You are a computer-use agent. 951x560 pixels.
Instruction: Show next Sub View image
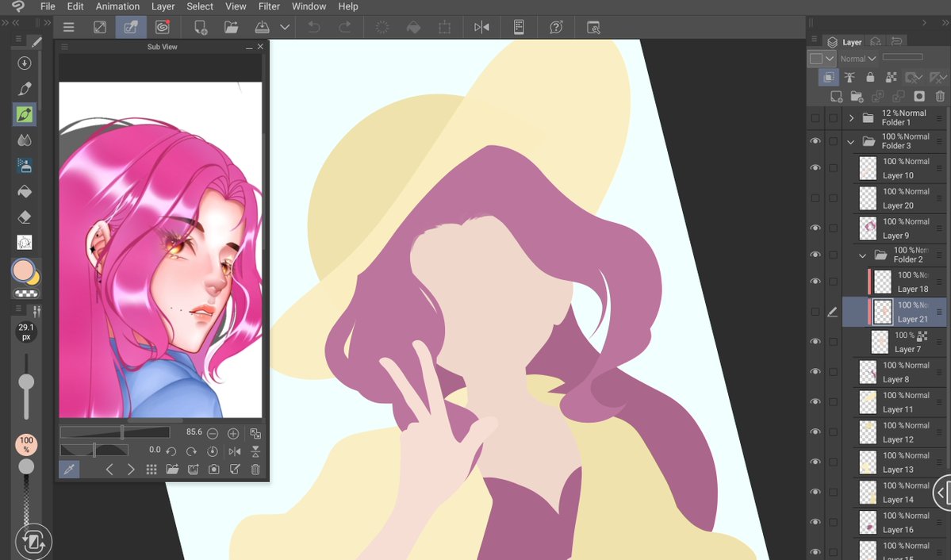click(131, 469)
